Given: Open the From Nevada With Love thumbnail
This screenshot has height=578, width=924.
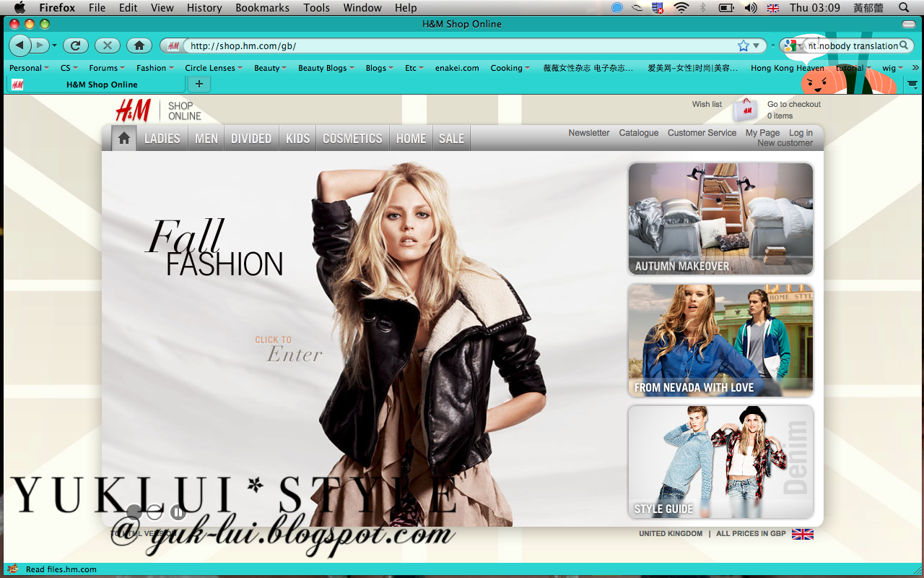Looking at the screenshot, I should [720, 340].
